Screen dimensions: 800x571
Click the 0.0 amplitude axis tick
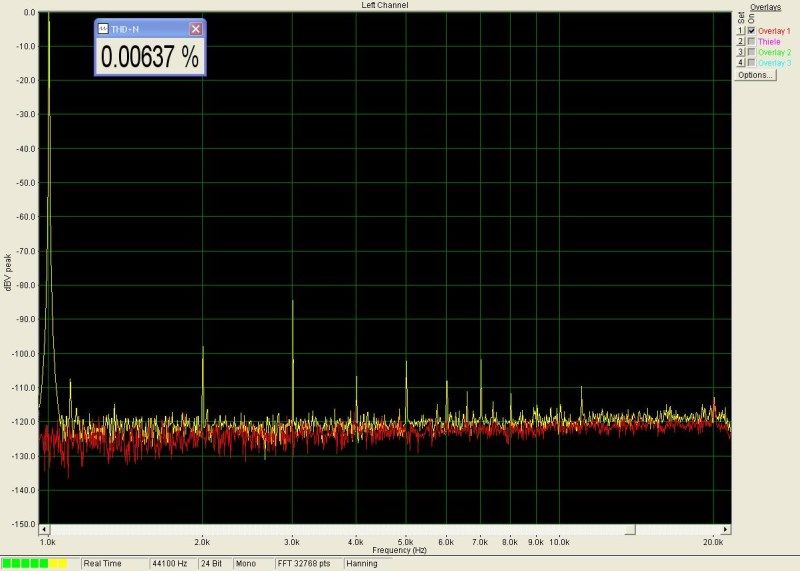pos(30,12)
